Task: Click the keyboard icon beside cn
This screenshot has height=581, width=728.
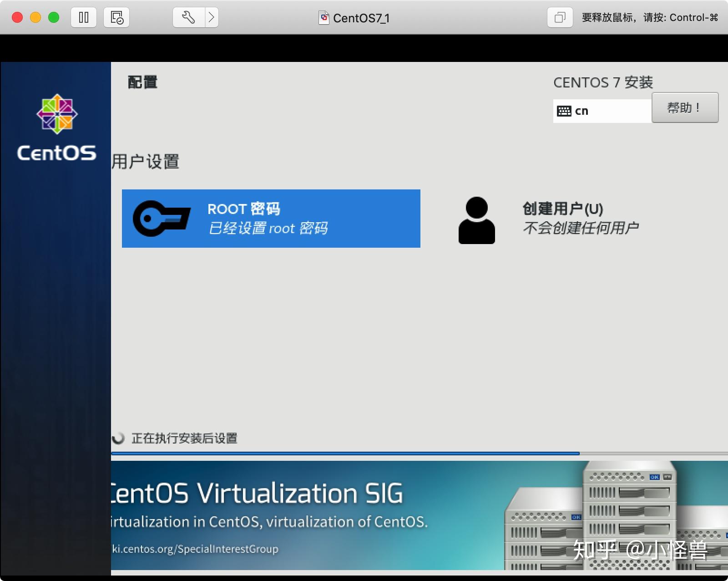Action: (x=564, y=111)
